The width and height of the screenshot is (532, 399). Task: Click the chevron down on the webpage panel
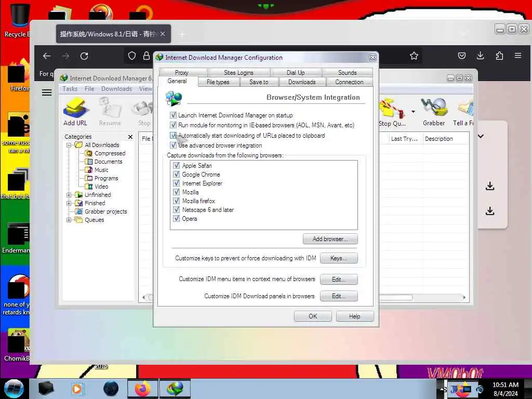pos(481,136)
